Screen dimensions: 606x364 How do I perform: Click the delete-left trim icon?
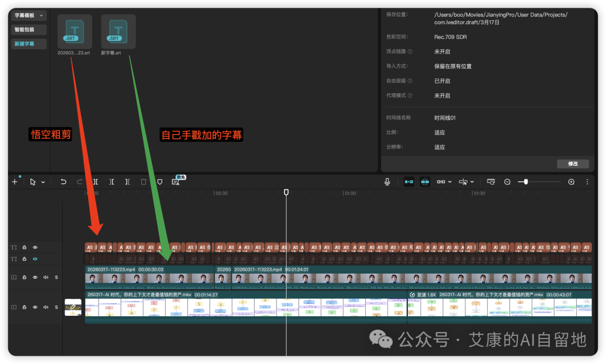[111, 182]
